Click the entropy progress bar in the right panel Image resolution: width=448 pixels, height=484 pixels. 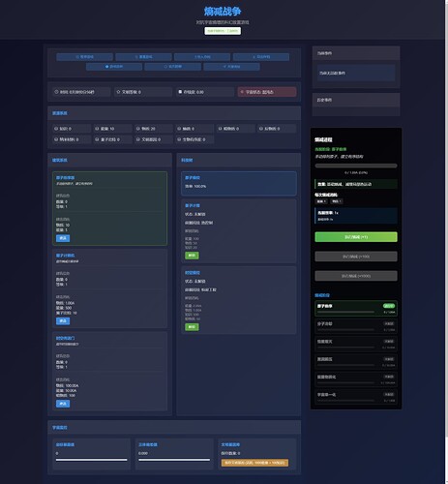356,166
